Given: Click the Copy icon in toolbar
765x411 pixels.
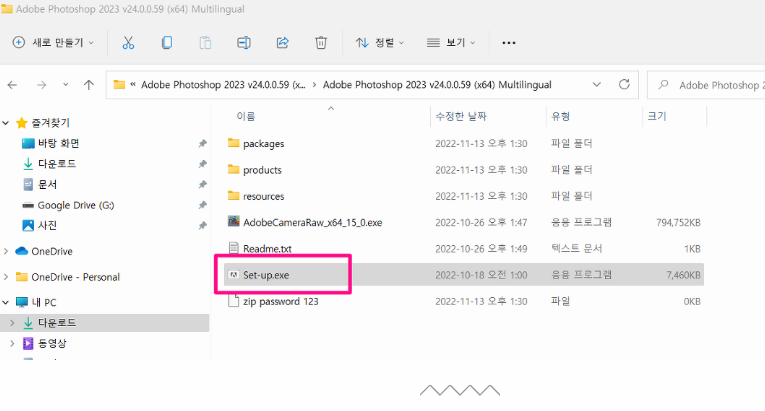Looking at the screenshot, I should (x=166, y=43).
